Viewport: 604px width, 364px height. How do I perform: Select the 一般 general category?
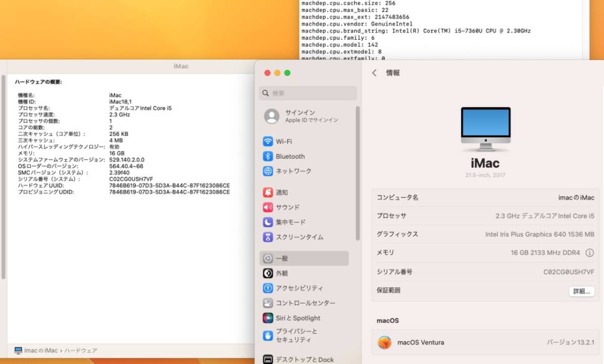304,258
